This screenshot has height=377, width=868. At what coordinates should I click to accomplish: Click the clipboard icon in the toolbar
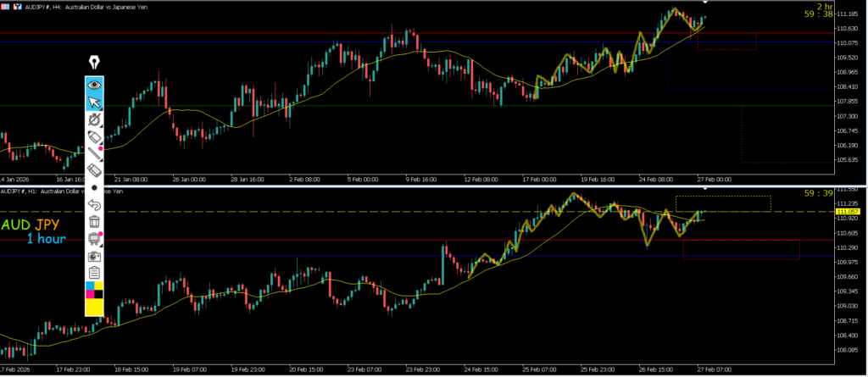pyautogui.click(x=94, y=273)
